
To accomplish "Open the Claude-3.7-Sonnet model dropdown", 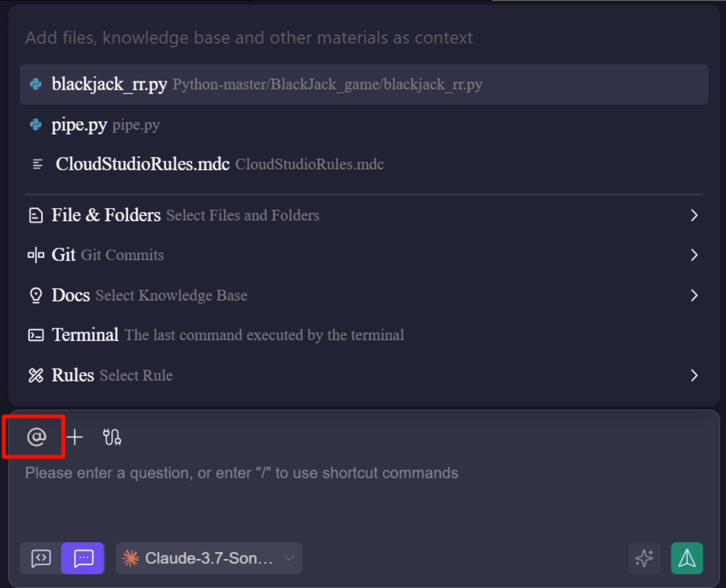I will pos(209,558).
